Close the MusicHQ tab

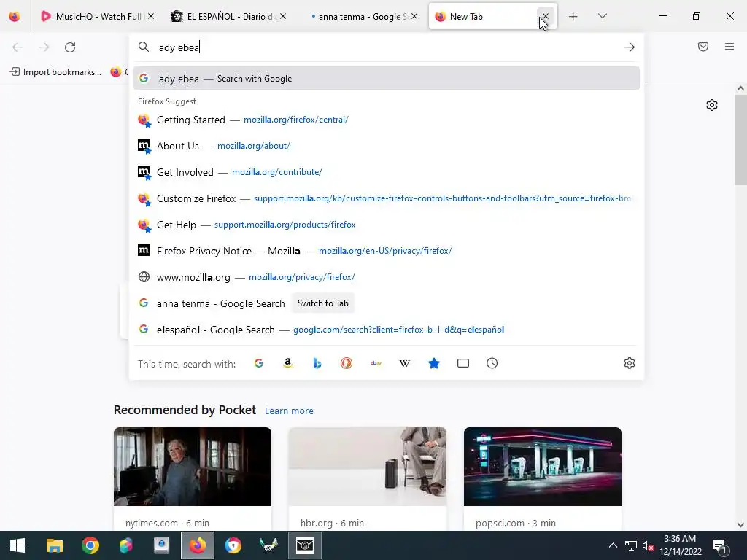point(151,17)
